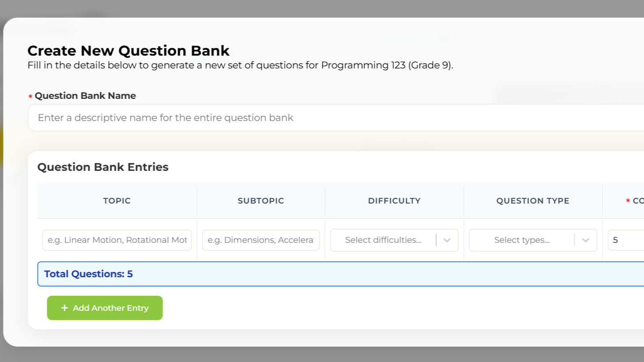Expand the difficulty chevron arrow
This screenshot has height=362, width=644.
[x=447, y=240]
